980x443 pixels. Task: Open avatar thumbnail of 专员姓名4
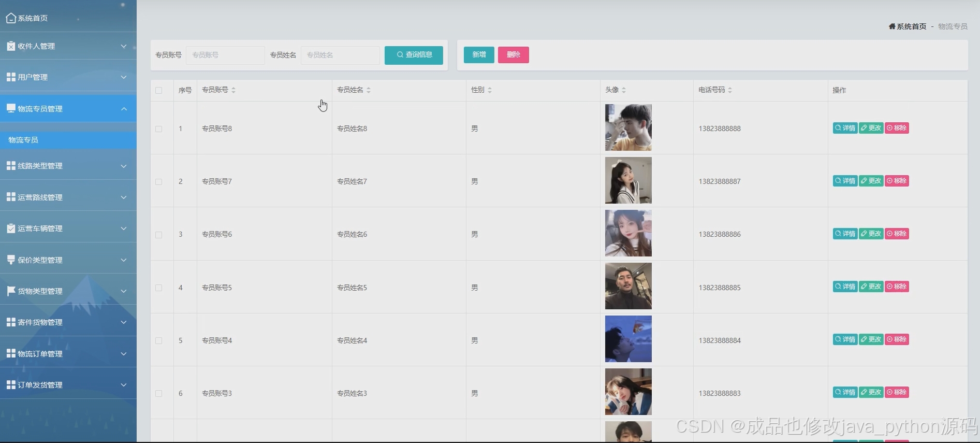[x=628, y=339]
